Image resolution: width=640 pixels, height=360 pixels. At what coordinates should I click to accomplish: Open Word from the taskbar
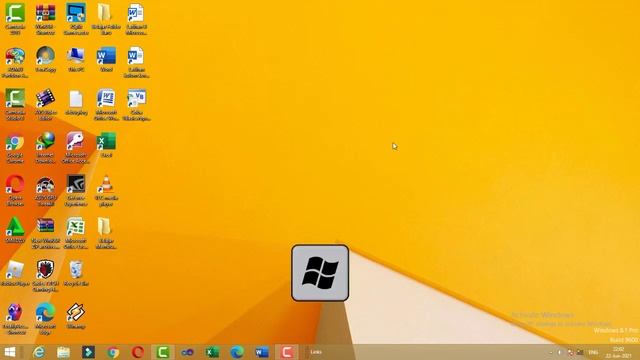click(262, 352)
